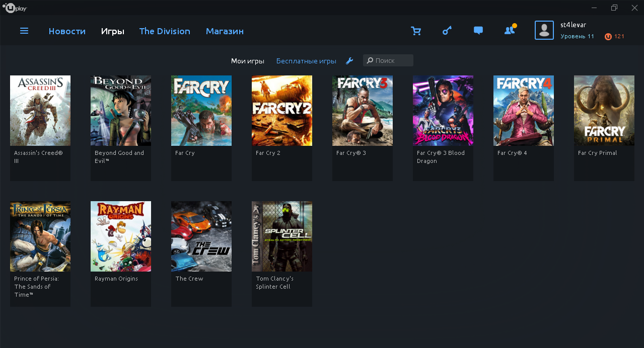The image size is (644, 348).
Task: Switch to the Игры tab
Action: (112, 31)
